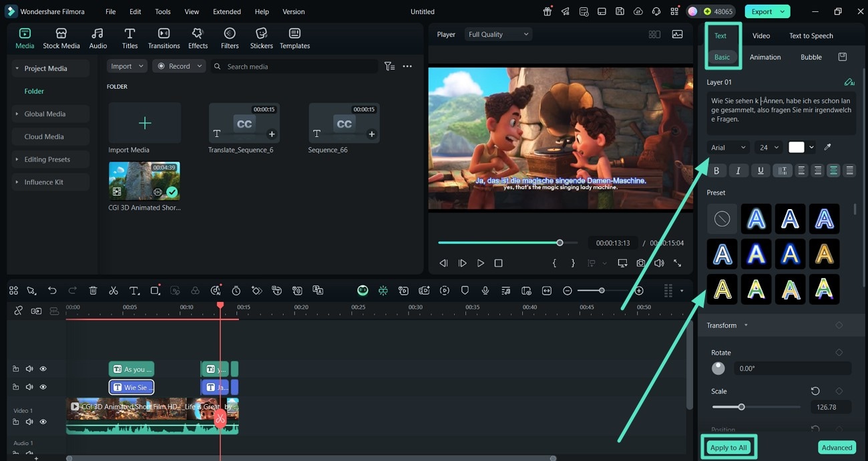Select the Bubble subtab

click(811, 57)
